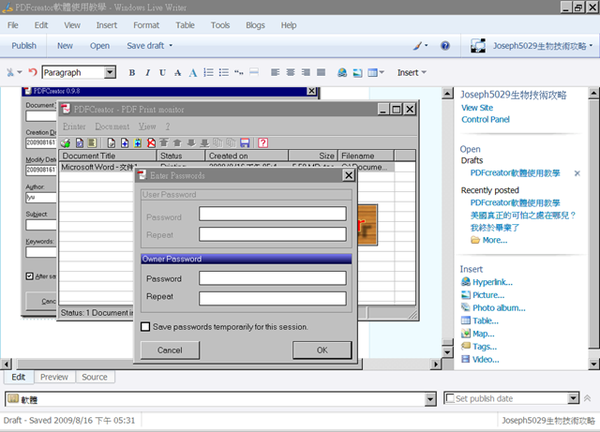
Task: Click the User Password Repeat field
Action: click(x=272, y=234)
